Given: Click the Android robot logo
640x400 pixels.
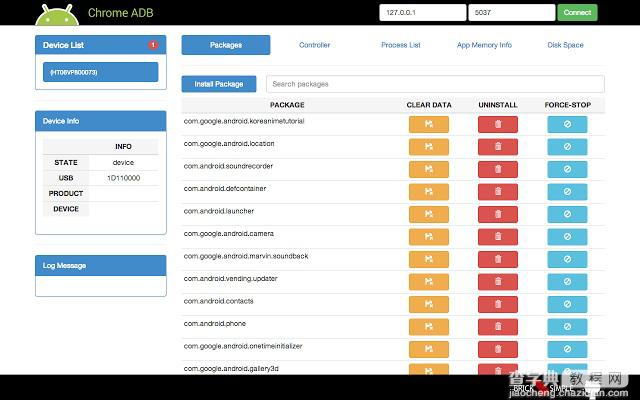Looking at the screenshot, I should [57, 15].
